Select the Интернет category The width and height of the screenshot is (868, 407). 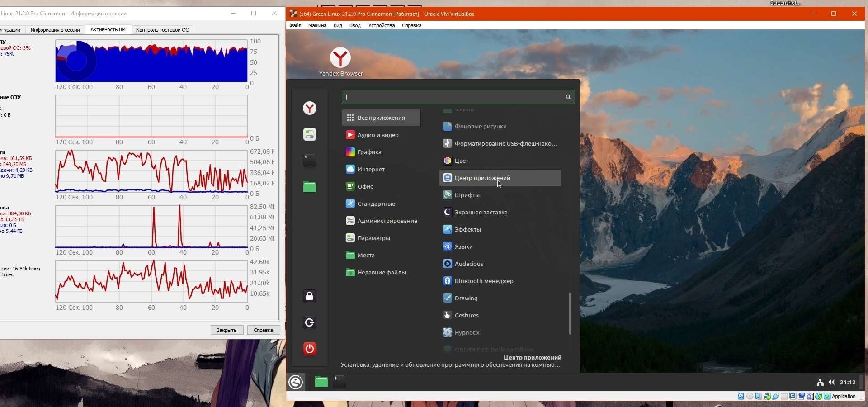[381, 169]
